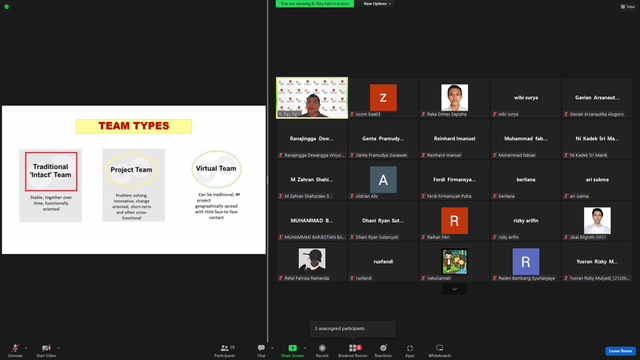This screenshot has height=360, width=640.
Task: Open the Chat panel icon
Action: click(261, 348)
